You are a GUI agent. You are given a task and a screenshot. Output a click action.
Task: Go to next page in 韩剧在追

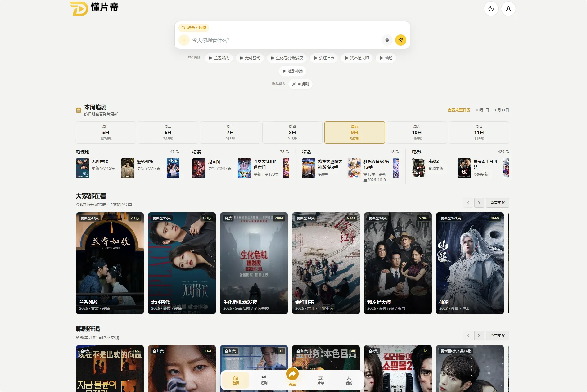point(479,336)
